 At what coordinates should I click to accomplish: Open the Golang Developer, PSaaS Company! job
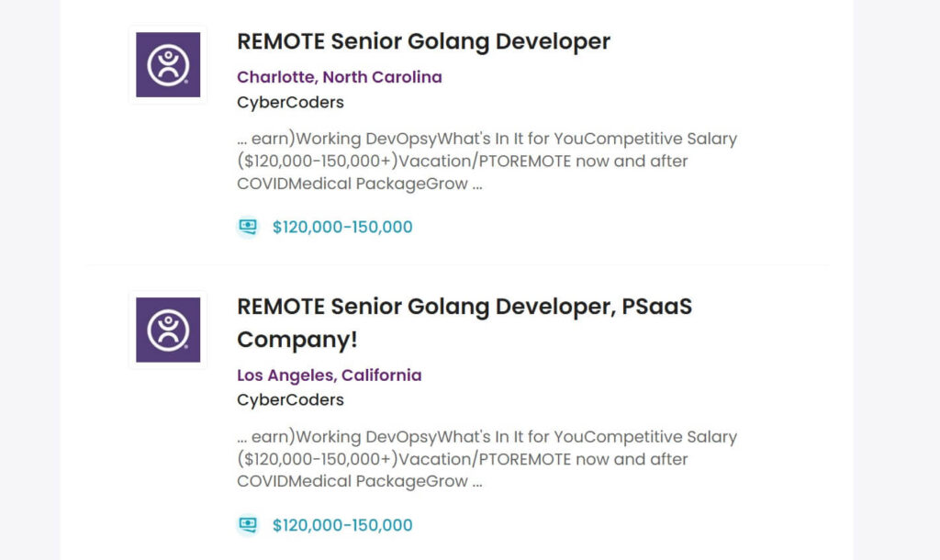(464, 307)
